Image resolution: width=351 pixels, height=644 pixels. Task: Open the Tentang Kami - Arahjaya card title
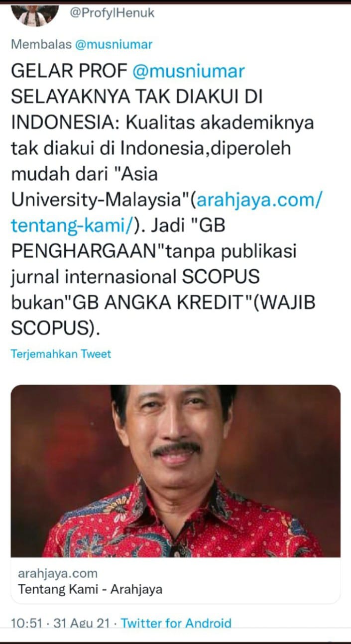tap(90, 590)
